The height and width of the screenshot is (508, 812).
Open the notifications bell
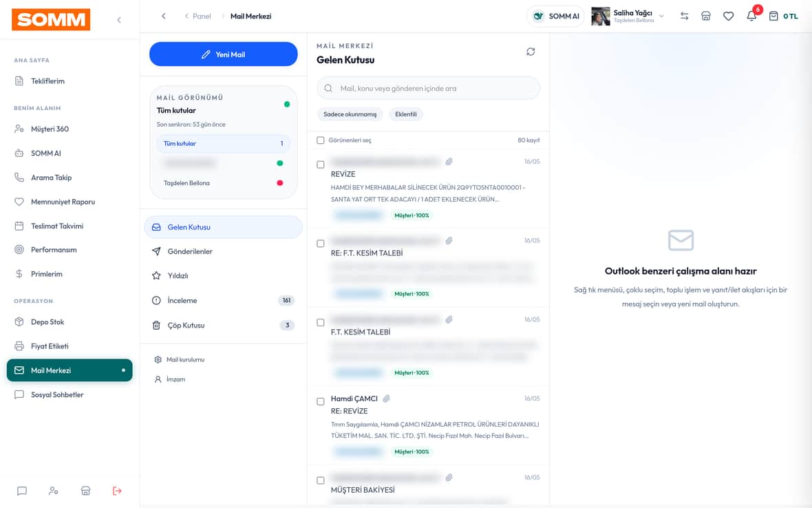(x=751, y=16)
